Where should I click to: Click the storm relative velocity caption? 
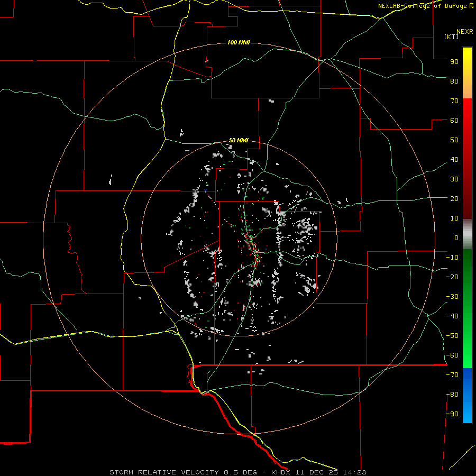coord(237,472)
